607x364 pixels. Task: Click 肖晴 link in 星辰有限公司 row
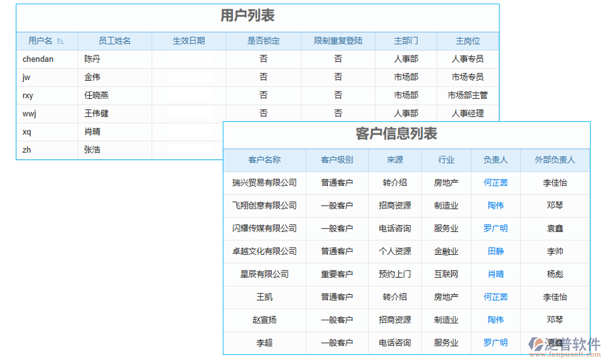(x=496, y=274)
